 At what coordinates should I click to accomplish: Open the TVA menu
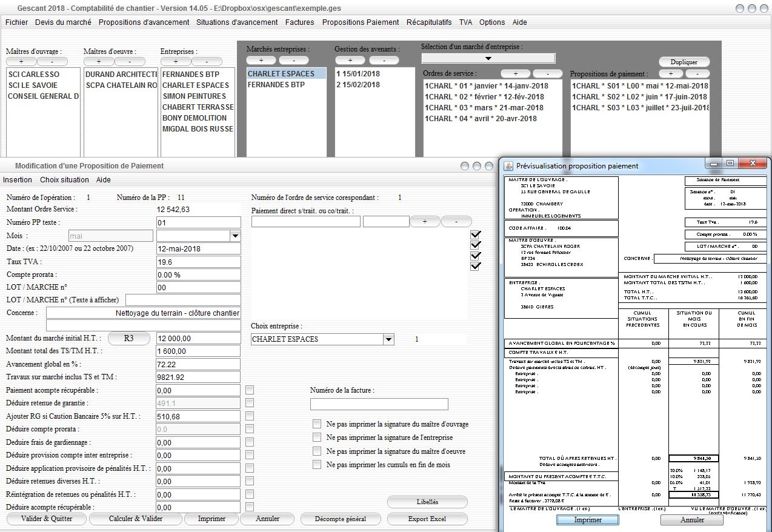[465, 22]
